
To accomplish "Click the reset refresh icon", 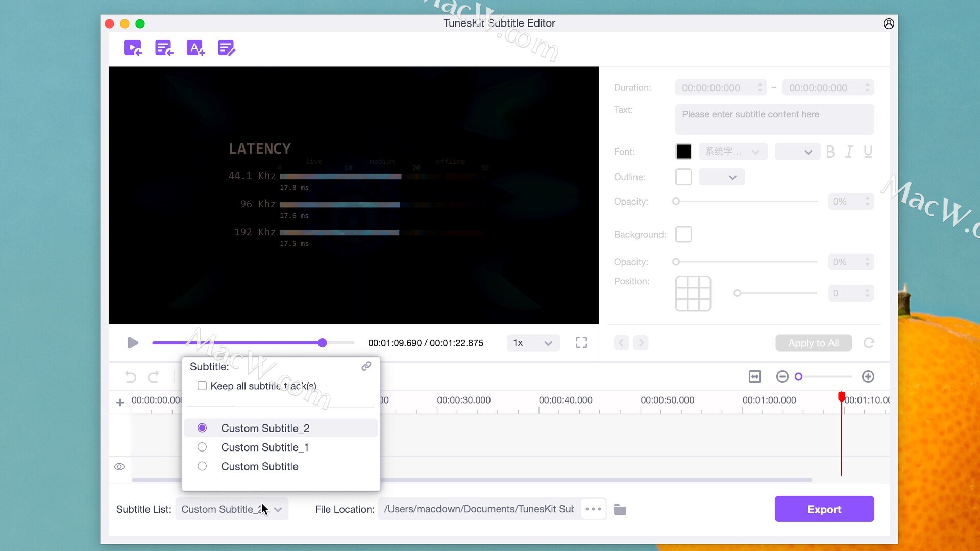I will pyautogui.click(x=869, y=343).
